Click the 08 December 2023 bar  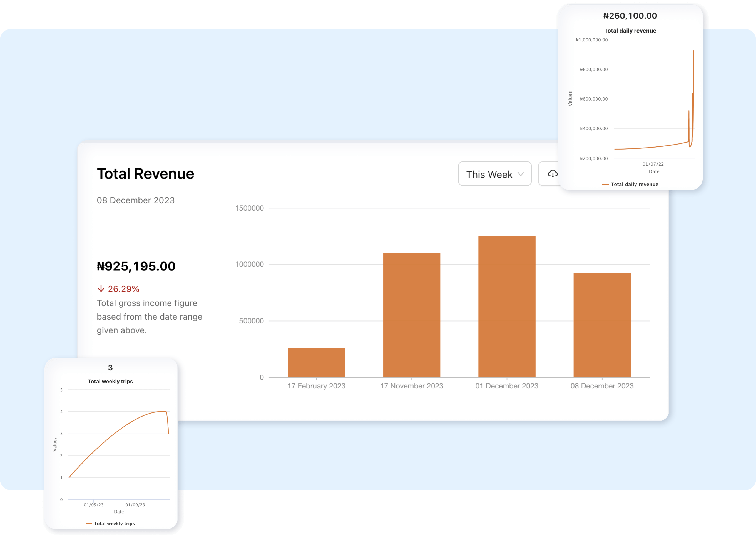pos(602,325)
